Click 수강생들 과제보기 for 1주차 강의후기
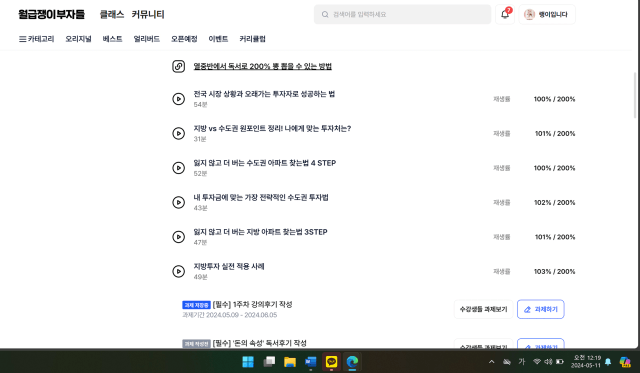The width and height of the screenshot is (640, 373). [483, 309]
